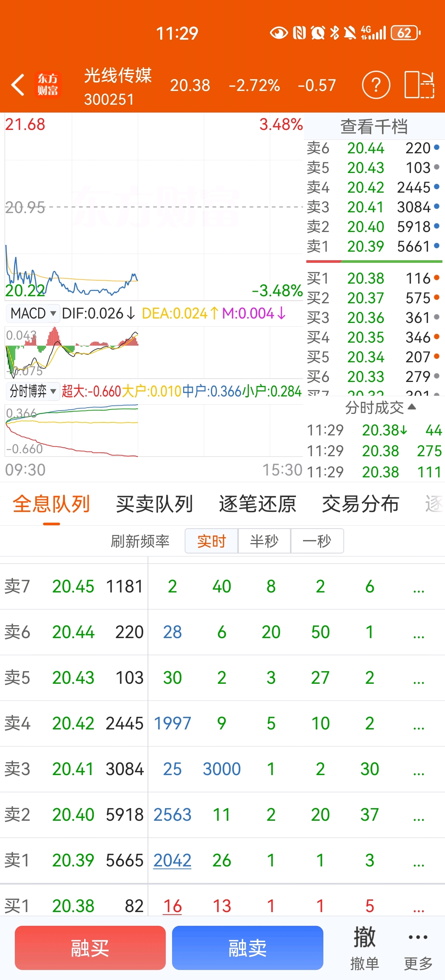Collapse the 分时成交 section arrow
445x980 pixels.
tap(412, 407)
